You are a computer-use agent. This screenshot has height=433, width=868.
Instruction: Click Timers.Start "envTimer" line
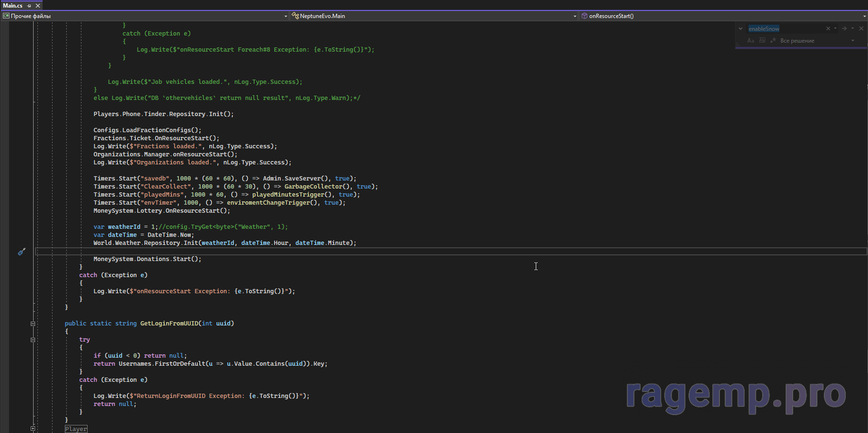point(220,203)
